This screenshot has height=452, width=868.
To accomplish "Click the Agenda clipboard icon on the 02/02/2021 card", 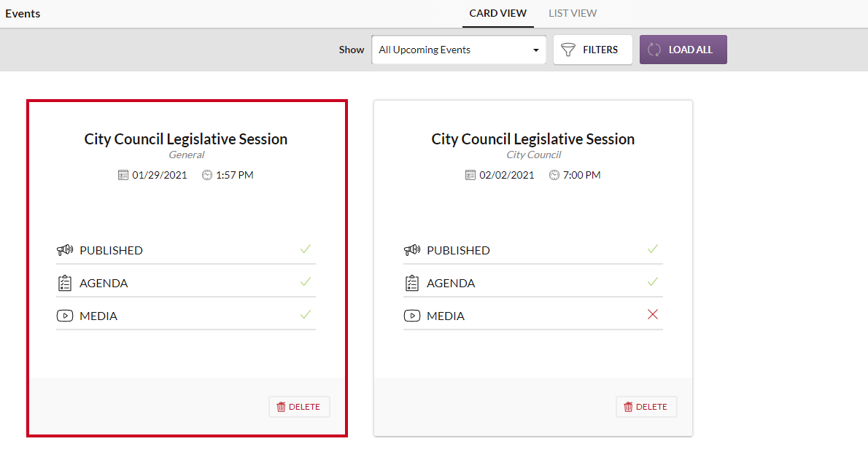I will click(x=412, y=283).
